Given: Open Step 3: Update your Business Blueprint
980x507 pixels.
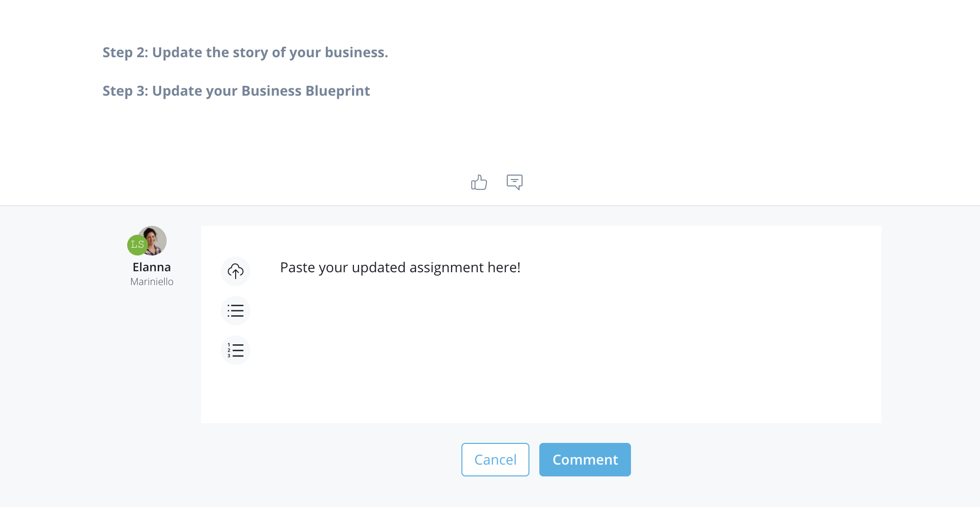Looking at the screenshot, I should coord(236,91).
